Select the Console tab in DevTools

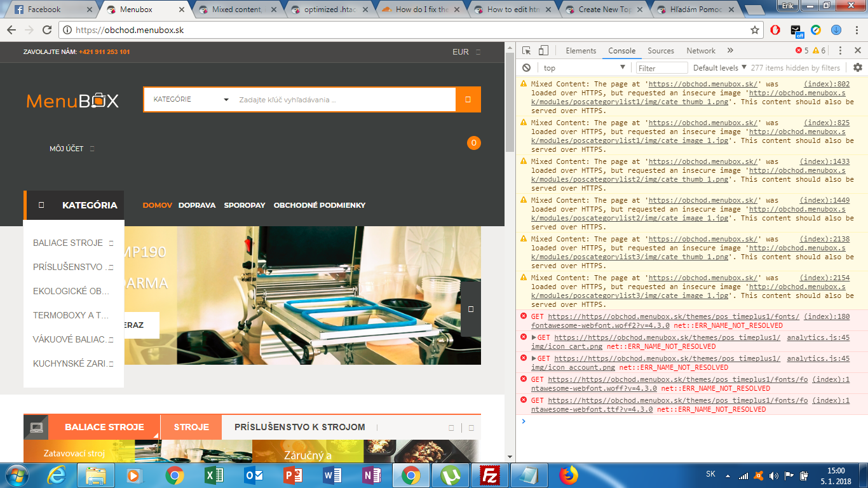click(622, 51)
